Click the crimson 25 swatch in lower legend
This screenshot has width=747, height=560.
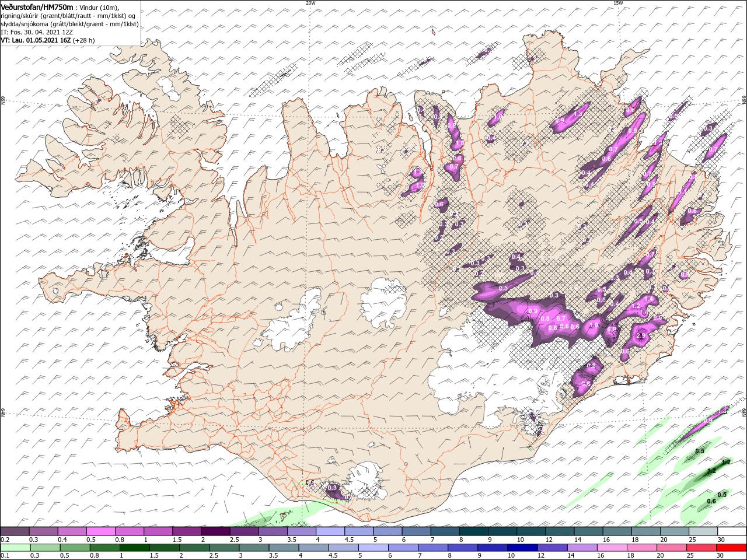point(701,548)
